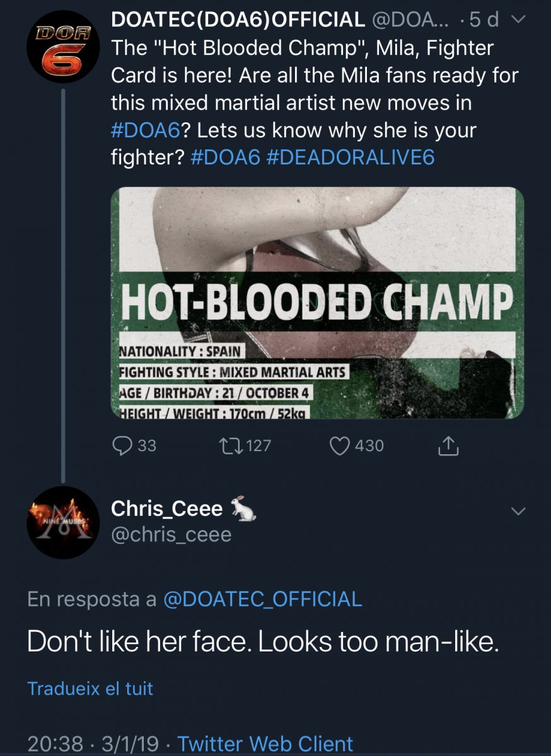Tap the share icon under the tweet

pos(447,445)
